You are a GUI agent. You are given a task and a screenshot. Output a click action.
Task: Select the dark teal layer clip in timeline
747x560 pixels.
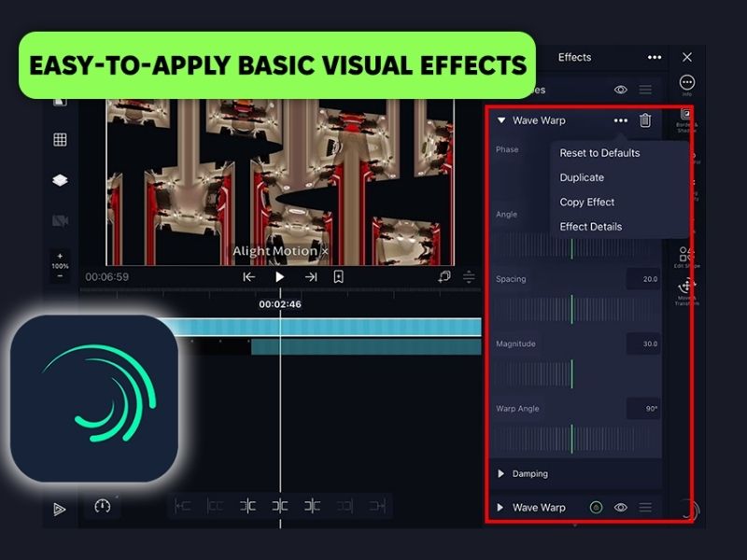point(366,346)
